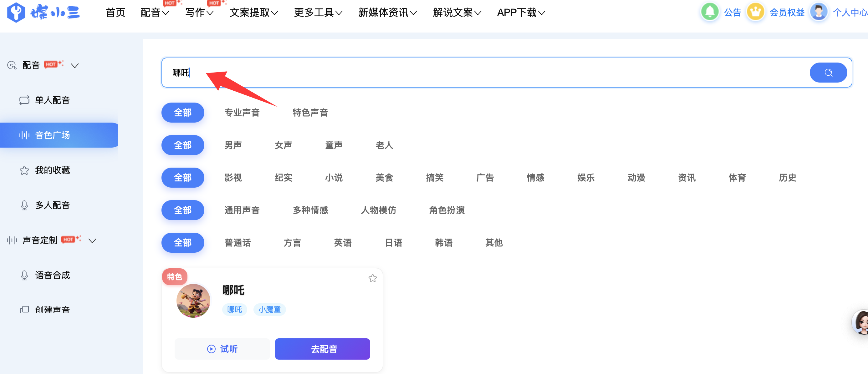
Task: Open the 更多工具 dropdown menu
Action: [318, 13]
